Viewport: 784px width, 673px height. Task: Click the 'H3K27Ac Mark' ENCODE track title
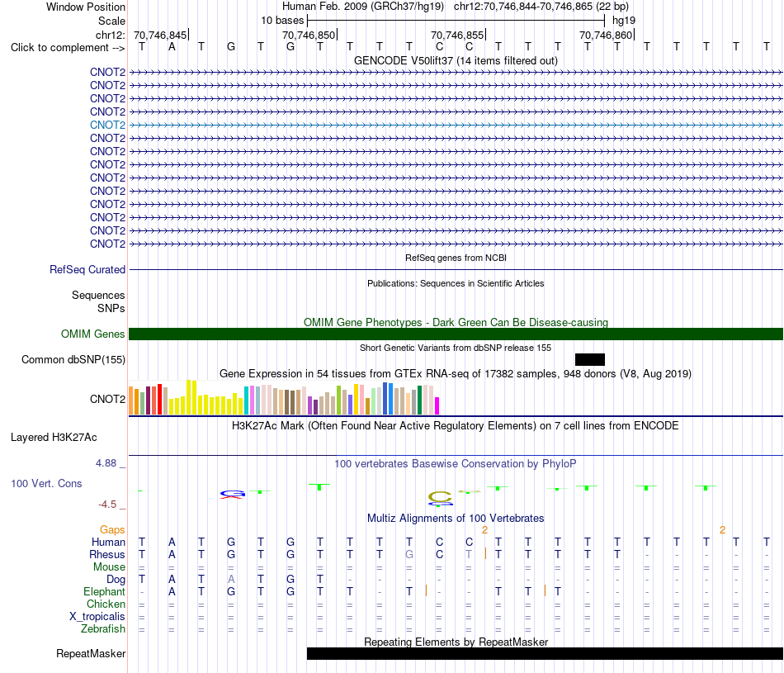click(x=456, y=426)
